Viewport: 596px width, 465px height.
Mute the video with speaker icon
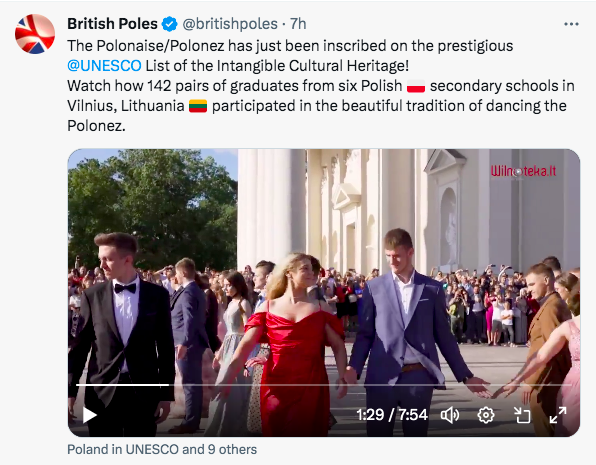(x=450, y=415)
